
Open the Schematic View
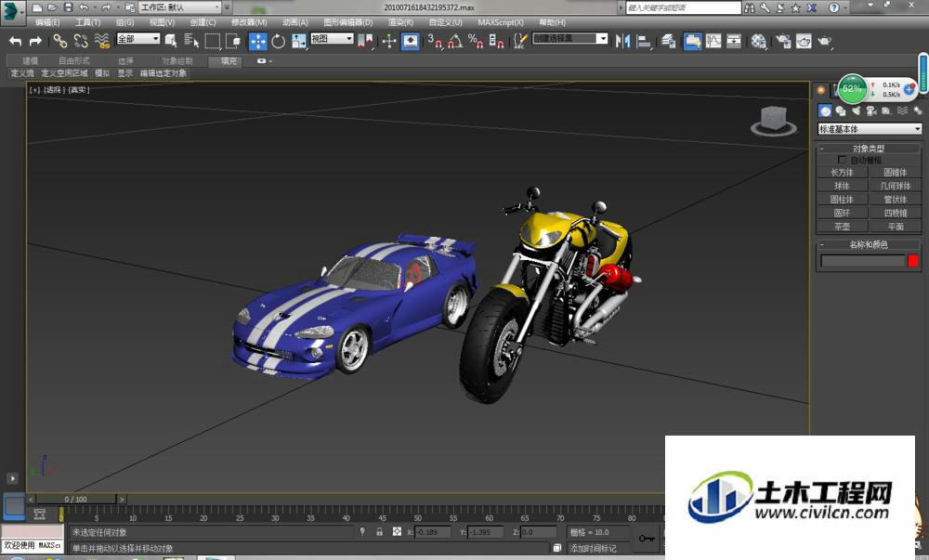[x=734, y=41]
